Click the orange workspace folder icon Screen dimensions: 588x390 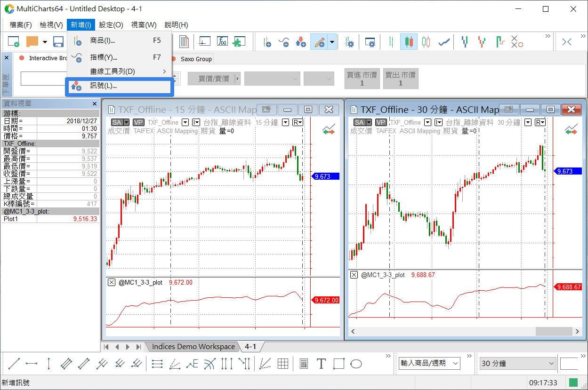click(x=32, y=42)
